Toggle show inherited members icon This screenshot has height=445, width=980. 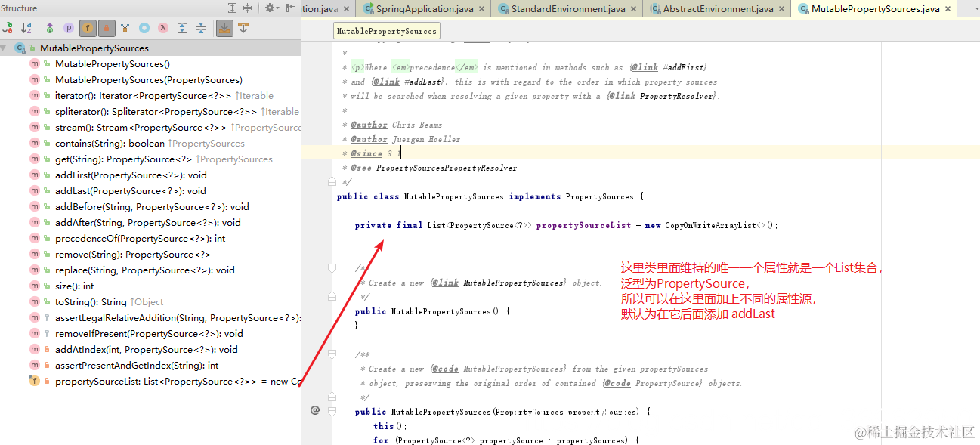tap(50, 28)
